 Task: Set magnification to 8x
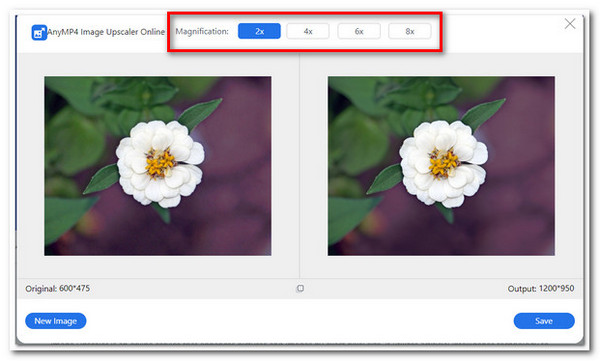(409, 31)
